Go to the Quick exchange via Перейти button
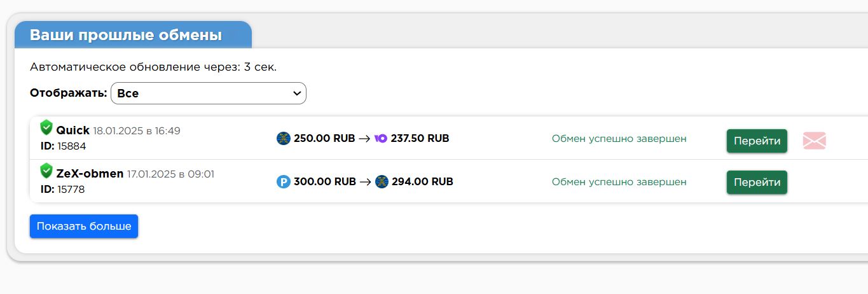Image resolution: width=868 pixels, height=294 pixels. tap(757, 141)
